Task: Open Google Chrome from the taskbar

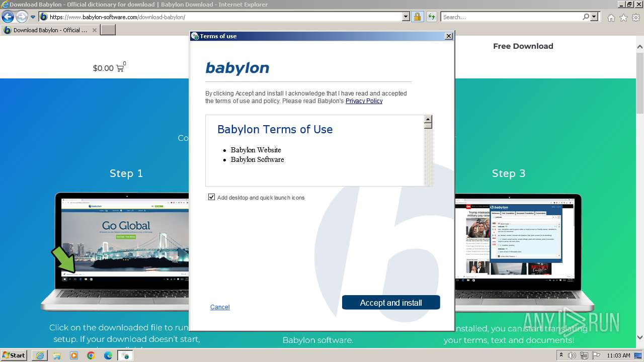Action: [91, 355]
